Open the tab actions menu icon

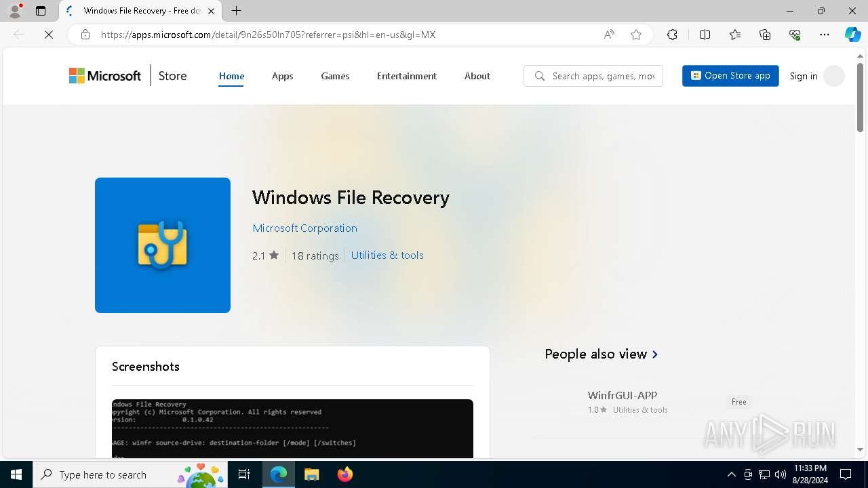coord(41,11)
